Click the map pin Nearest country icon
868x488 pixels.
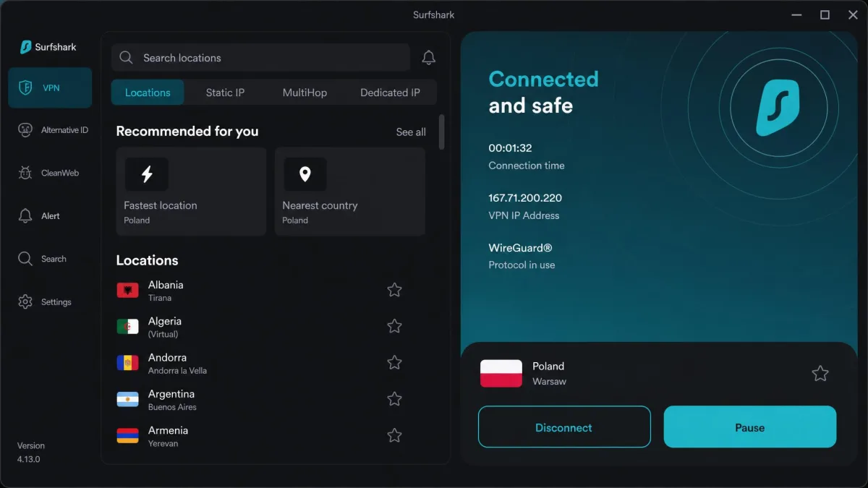305,174
